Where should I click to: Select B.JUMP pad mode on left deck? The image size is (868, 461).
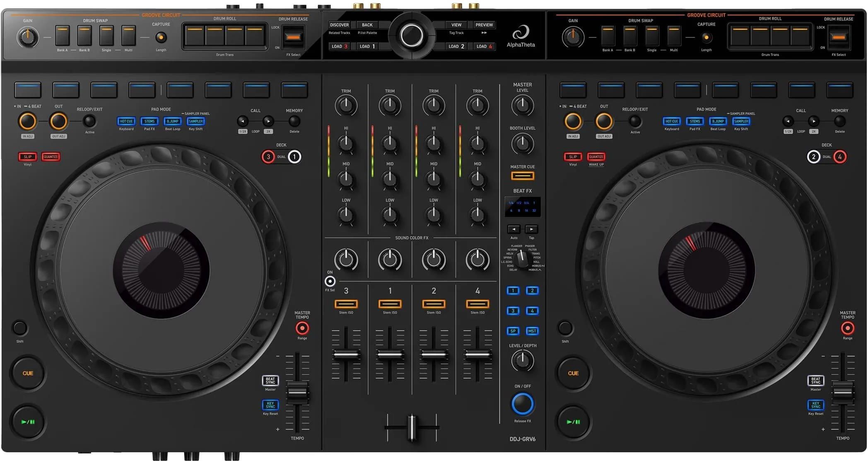tap(173, 121)
